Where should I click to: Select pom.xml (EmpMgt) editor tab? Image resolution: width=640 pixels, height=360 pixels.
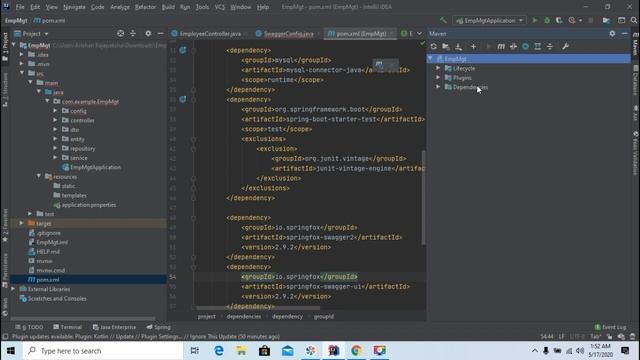[x=361, y=33]
